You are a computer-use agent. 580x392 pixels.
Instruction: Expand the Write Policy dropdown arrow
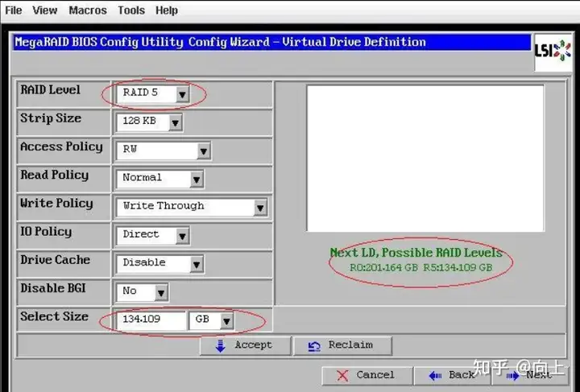tap(260, 208)
